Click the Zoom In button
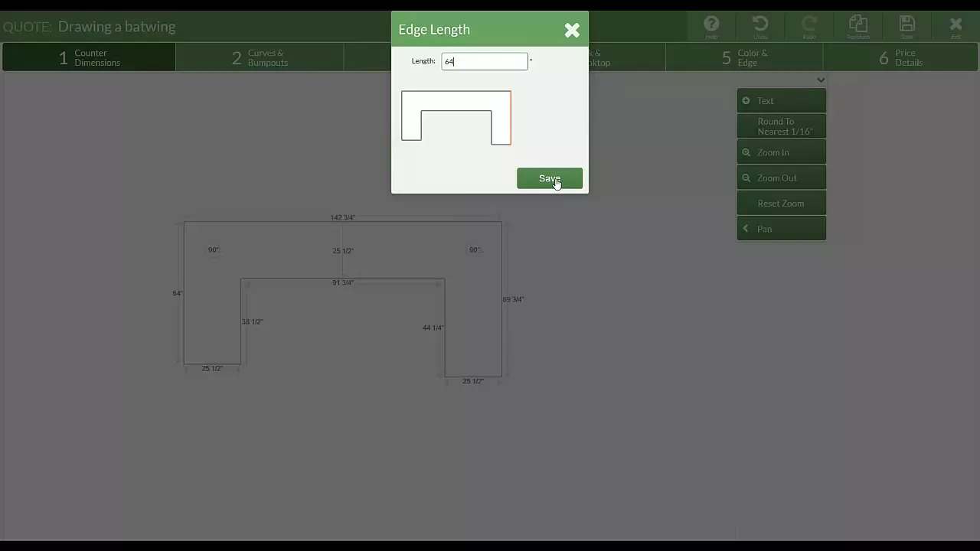Image resolution: width=980 pixels, height=551 pixels. (781, 152)
